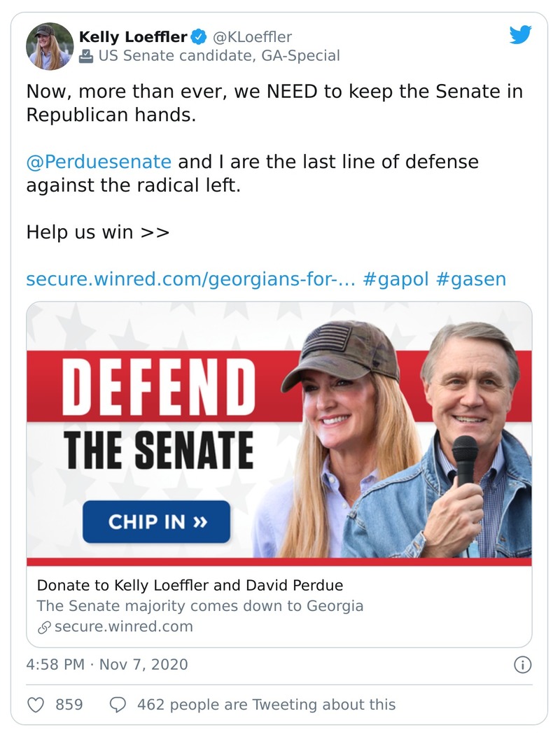
Task: Click the ballot box candidate label icon
Action: (x=86, y=56)
